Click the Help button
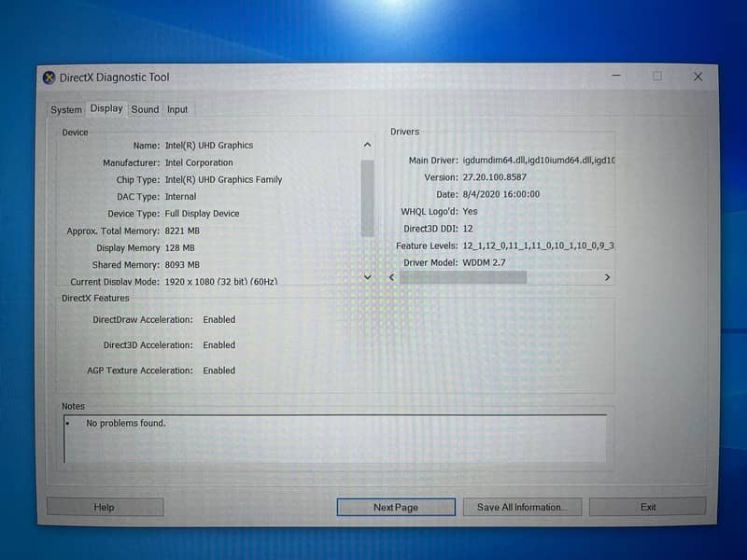Image resolution: width=747 pixels, height=560 pixels. 106,507
